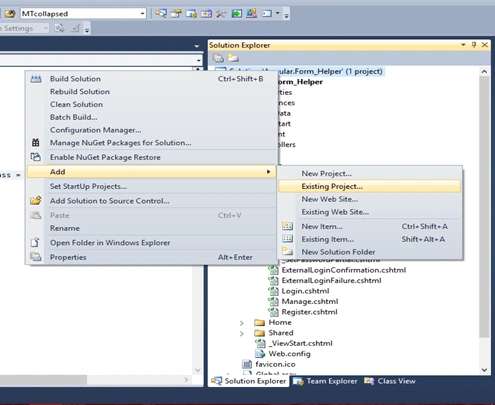Click the folder icon left of MTcollapsed box
Viewport: 495px width, 405px height.
[10, 14]
